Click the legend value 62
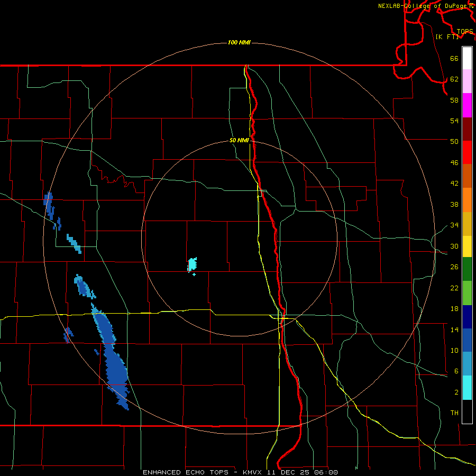 click(454, 79)
